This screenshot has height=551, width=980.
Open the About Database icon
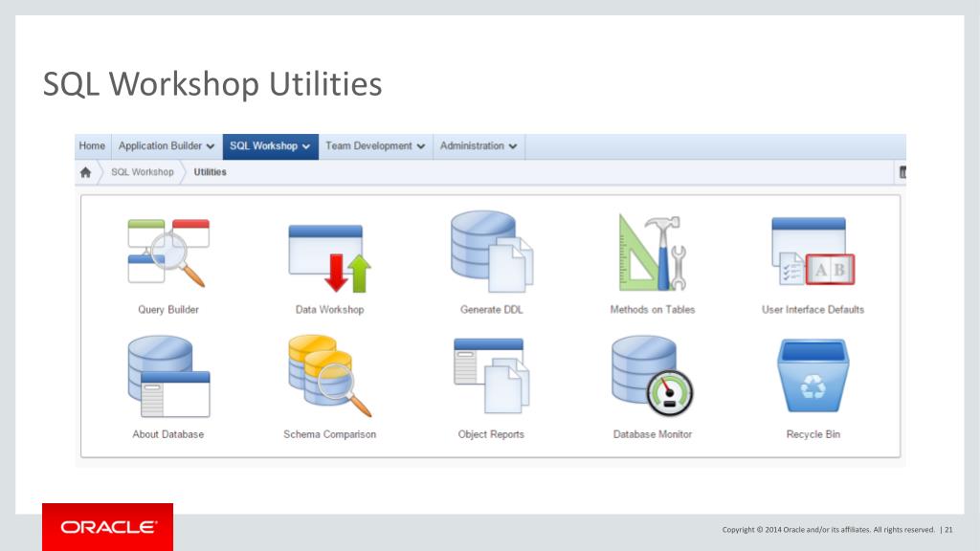click(x=168, y=377)
